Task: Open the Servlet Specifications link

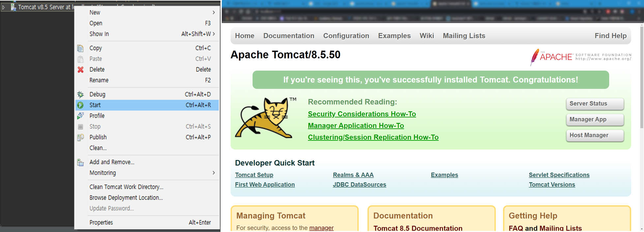Action: point(559,175)
